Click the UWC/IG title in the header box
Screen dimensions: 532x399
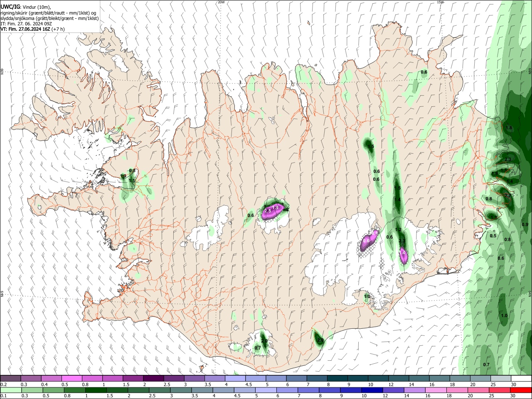tap(10, 7)
